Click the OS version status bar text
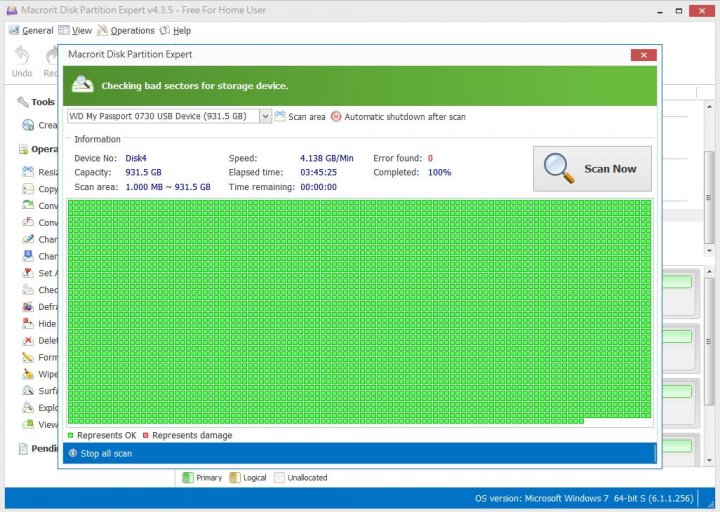 [584, 498]
